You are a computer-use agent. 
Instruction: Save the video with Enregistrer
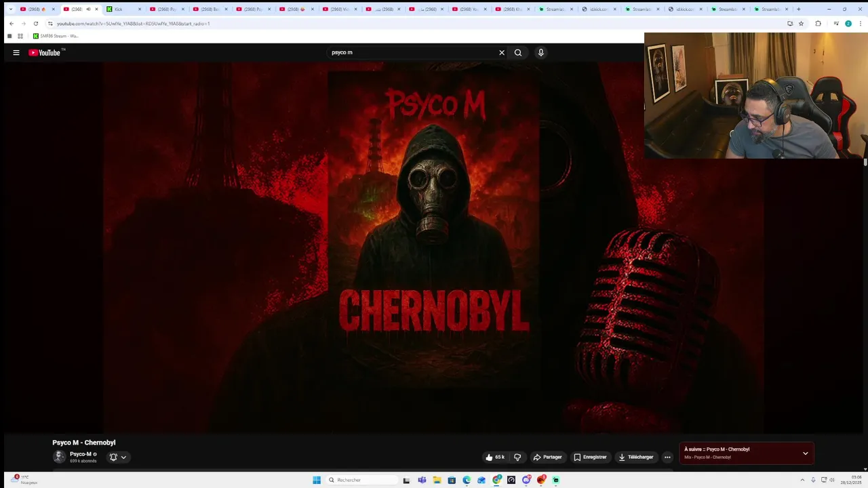(x=590, y=457)
